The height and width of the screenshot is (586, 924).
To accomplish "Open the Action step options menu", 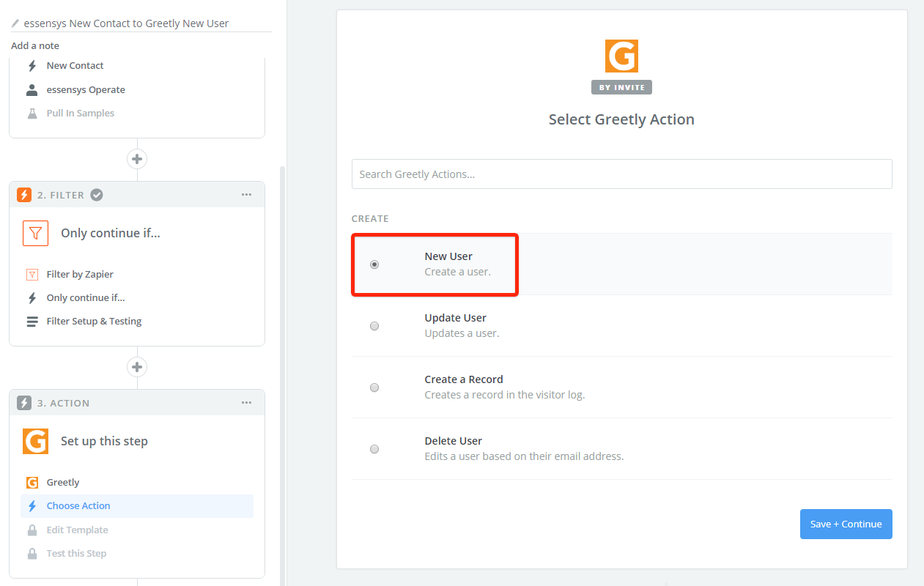I will pos(246,403).
